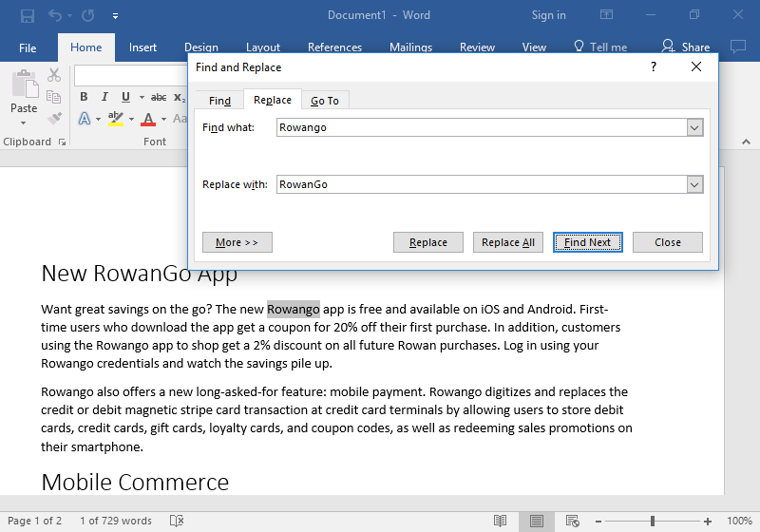This screenshot has height=532, width=760.
Task: Toggle Bold formatting
Action: pyautogui.click(x=84, y=97)
